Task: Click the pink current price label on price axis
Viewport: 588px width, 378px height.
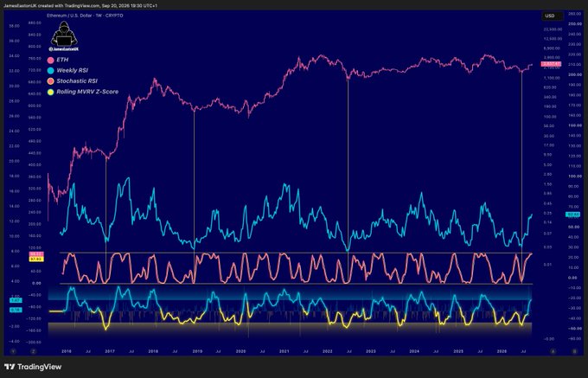Action: coord(551,64)
